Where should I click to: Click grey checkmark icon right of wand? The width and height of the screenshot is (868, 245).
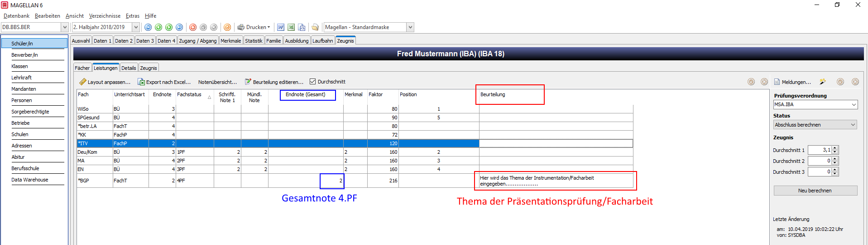pyautogui.click(x=840, y=82)
